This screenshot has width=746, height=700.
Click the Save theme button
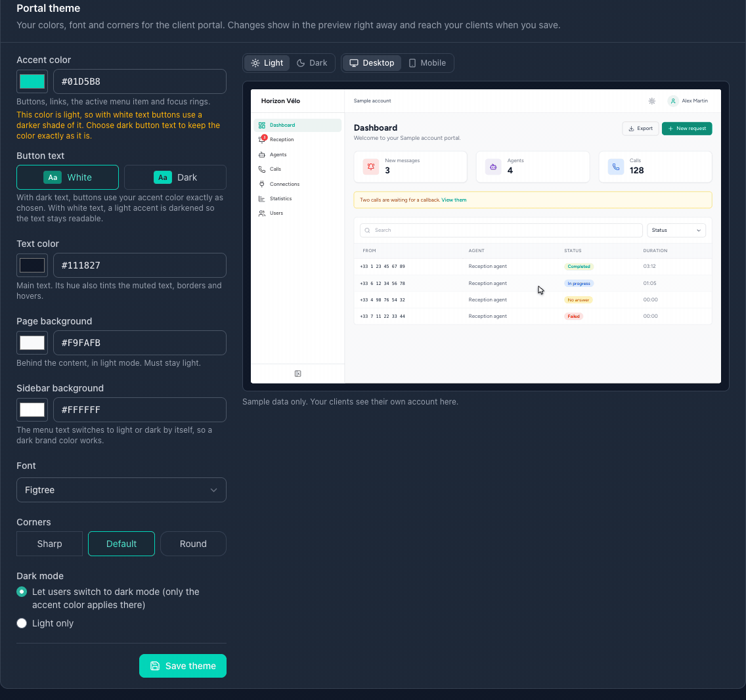[183, 666]
